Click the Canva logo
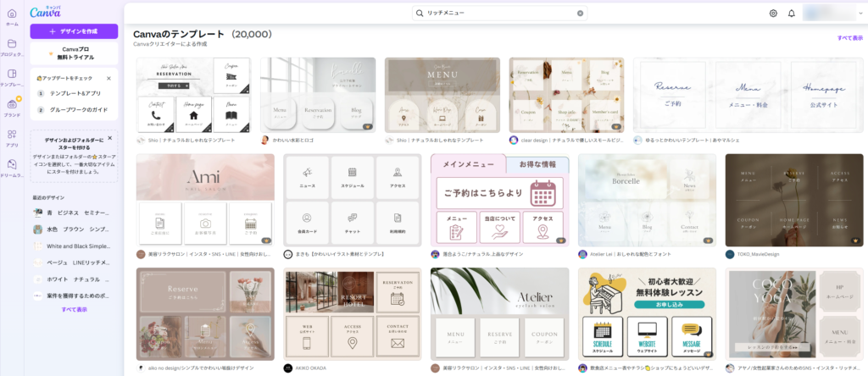Image resolution: width=868 pixels, height=376 pixels. [44, 12]
